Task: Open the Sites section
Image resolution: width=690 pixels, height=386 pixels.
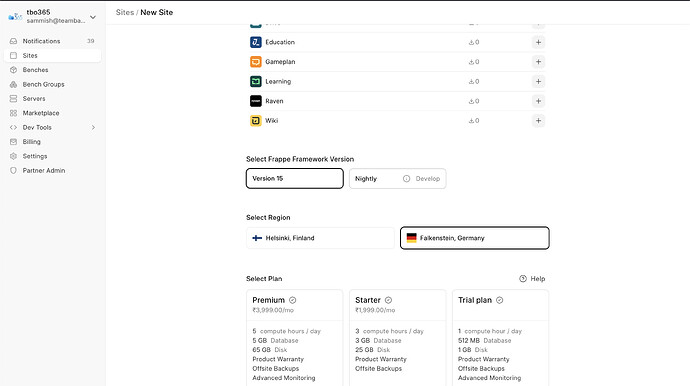Action: 52,55
